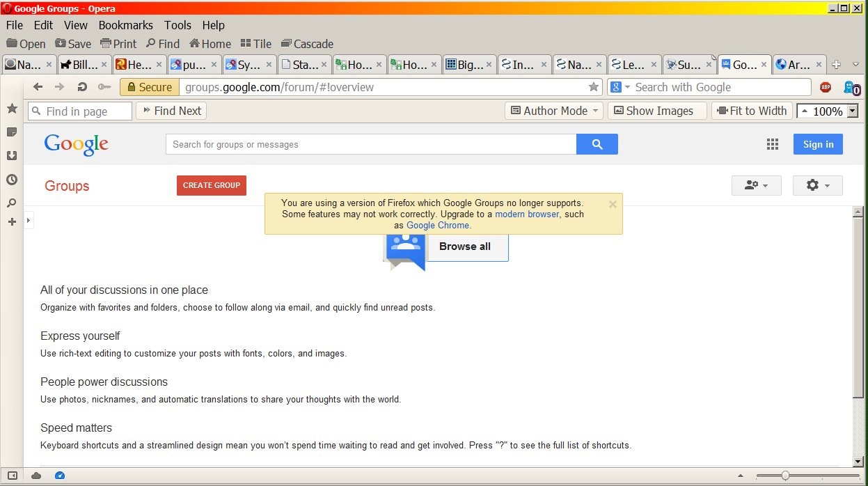The width and height of the screenshot is (868, 486).
Task: Click the Find Next button
Action: click(171, 111)
